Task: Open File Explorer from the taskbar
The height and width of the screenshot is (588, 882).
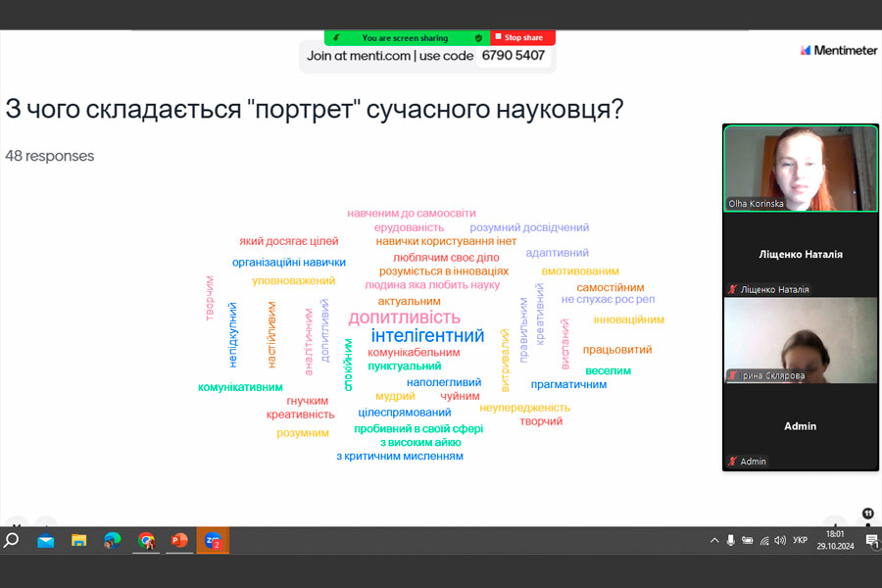Action: coord(79,540)
